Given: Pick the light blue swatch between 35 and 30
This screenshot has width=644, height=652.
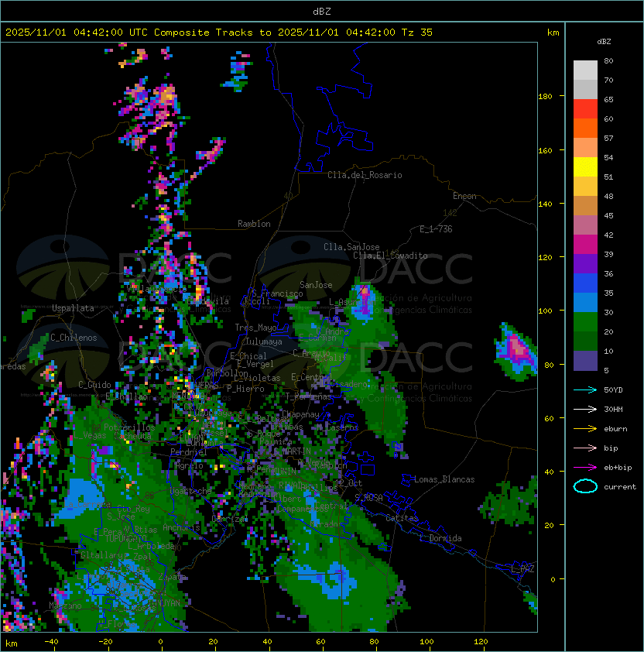Looking at the screenshot, I should pos(585,303).
